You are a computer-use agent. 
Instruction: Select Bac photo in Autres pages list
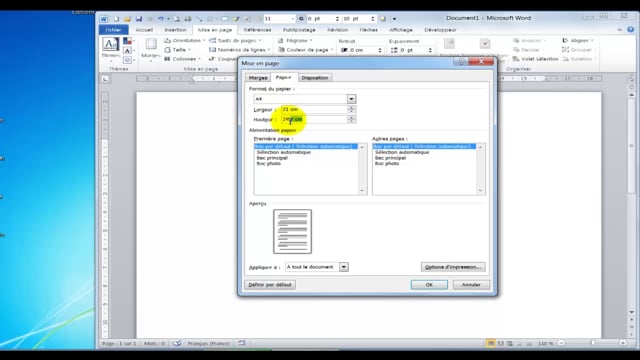387,164
